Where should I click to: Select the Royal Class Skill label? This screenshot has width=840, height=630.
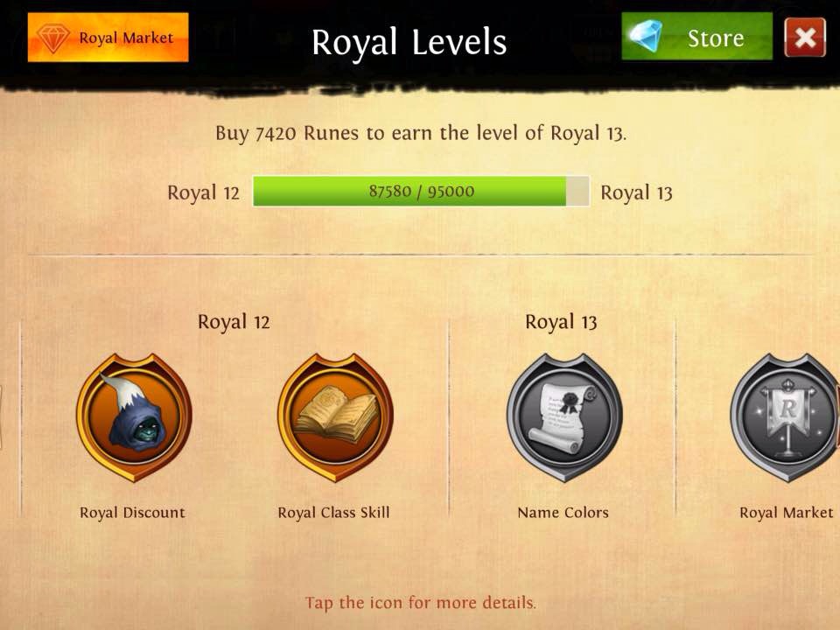[x=333, y=513]
